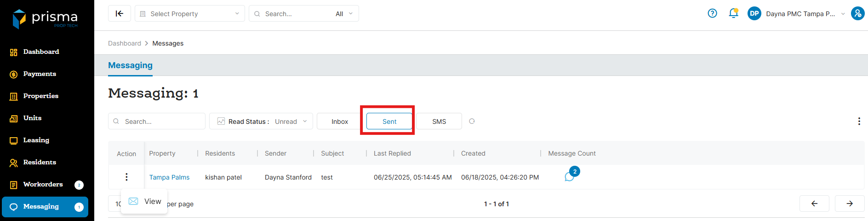Expand the Select Property dropdown

pos(190,14)
